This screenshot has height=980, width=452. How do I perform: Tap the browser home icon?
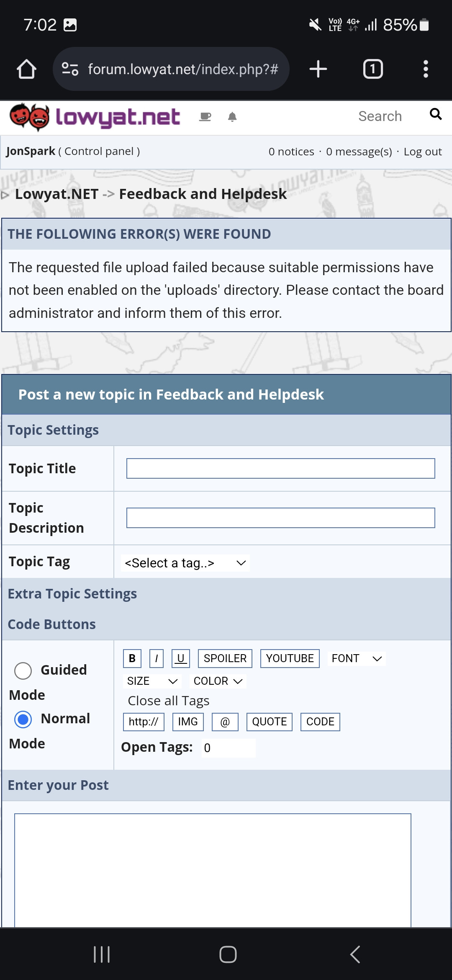[x=26, y=69]
